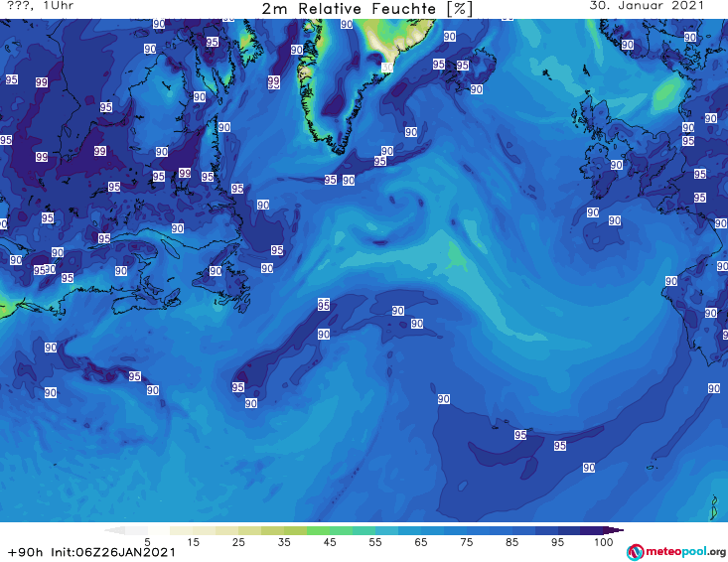The image size is (728, 562).
Task: Click the '???, 1Uhr' time label
Action: [x=41, y=6]
